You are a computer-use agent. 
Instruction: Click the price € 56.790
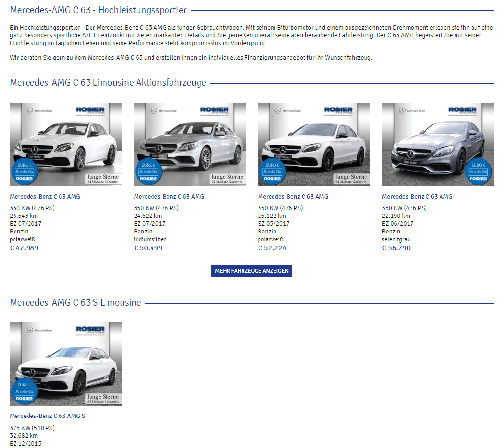(396, 248)
